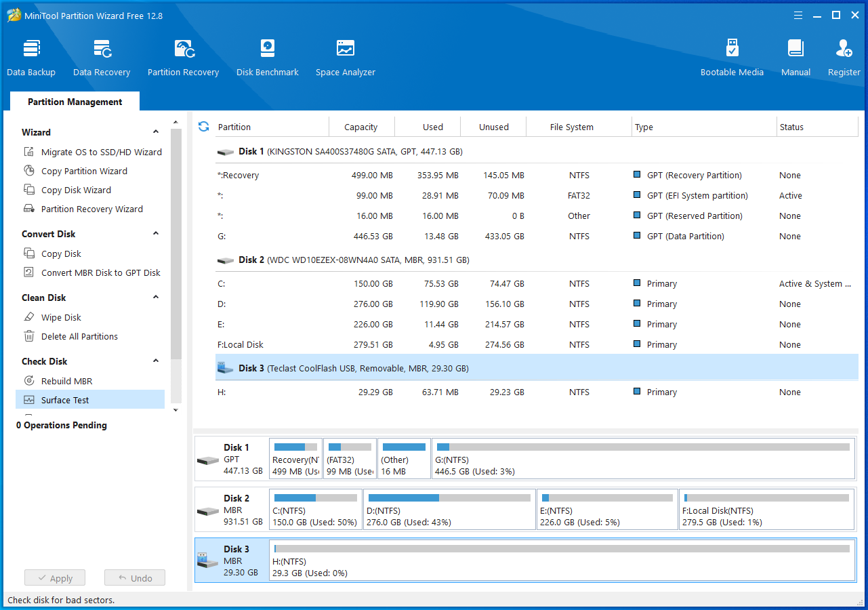Sort by Status column header

(817, 127)
